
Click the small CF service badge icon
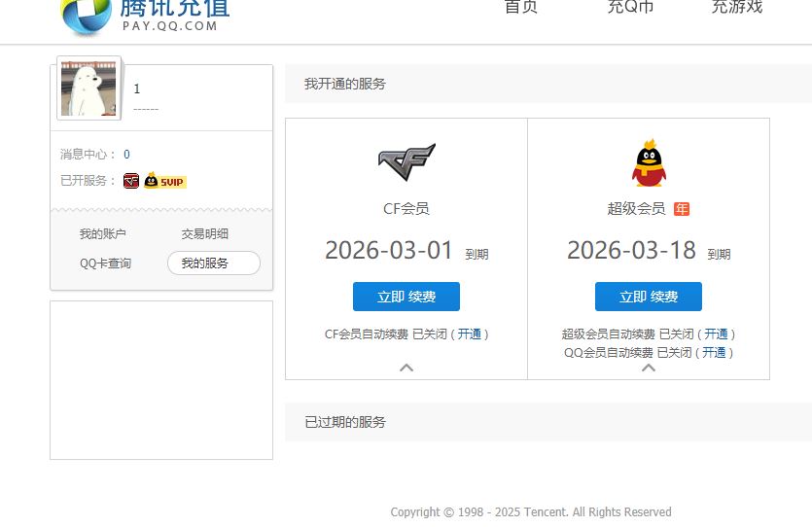point(131,181)
